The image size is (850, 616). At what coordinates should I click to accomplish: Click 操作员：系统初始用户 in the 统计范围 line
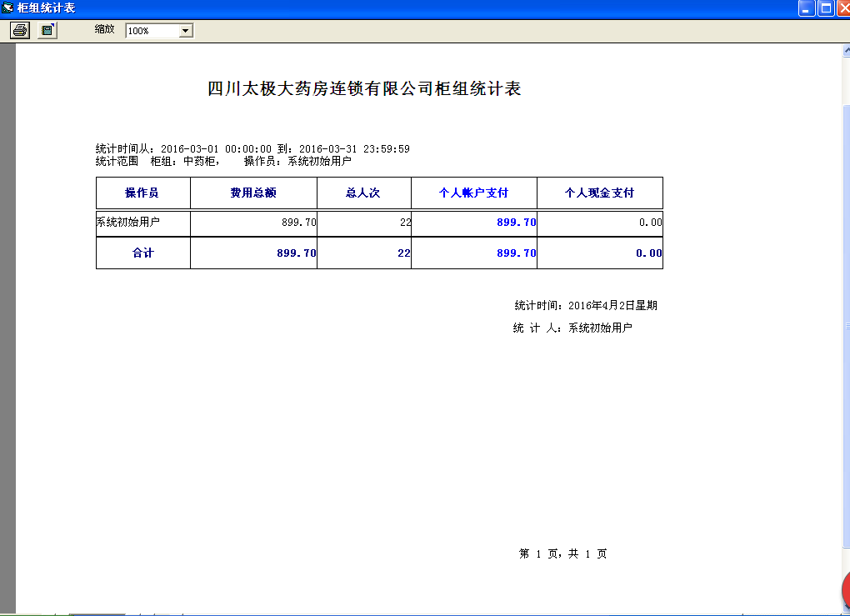[297, 161]
